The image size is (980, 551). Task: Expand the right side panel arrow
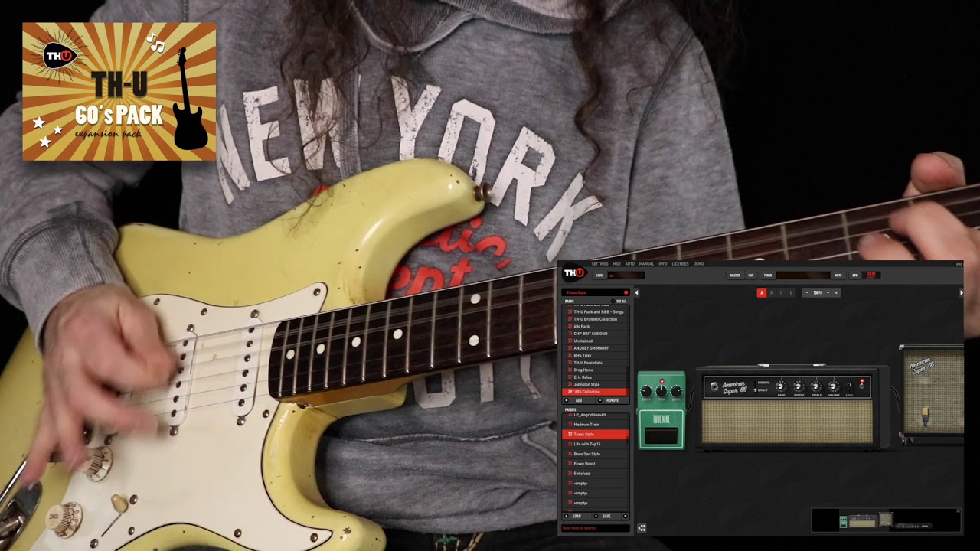pyautogui.click(x=962, y=292)
